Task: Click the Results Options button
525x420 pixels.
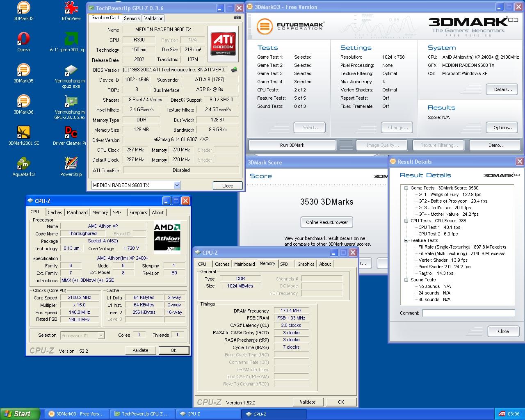Action: [x=503, y=128]
